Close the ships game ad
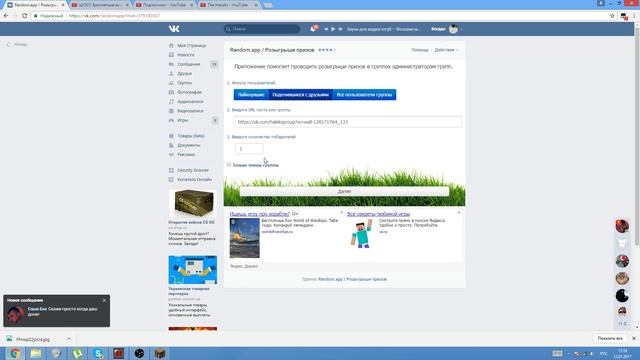This screenshot has height=360, width=640. click(342, 213)
